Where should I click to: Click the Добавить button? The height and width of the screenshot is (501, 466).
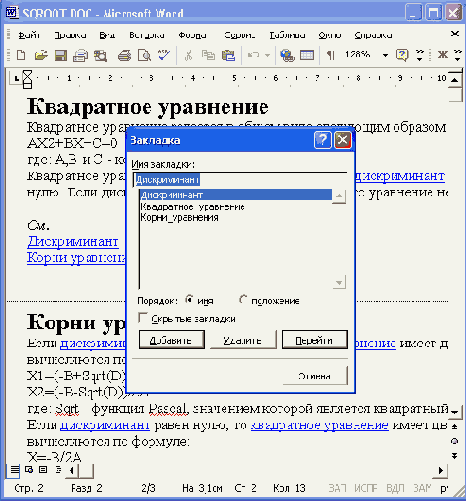(x=172, y=340)
